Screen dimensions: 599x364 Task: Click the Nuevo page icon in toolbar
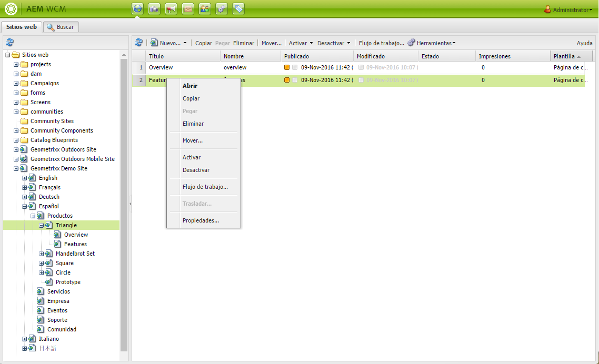(154, 43)
